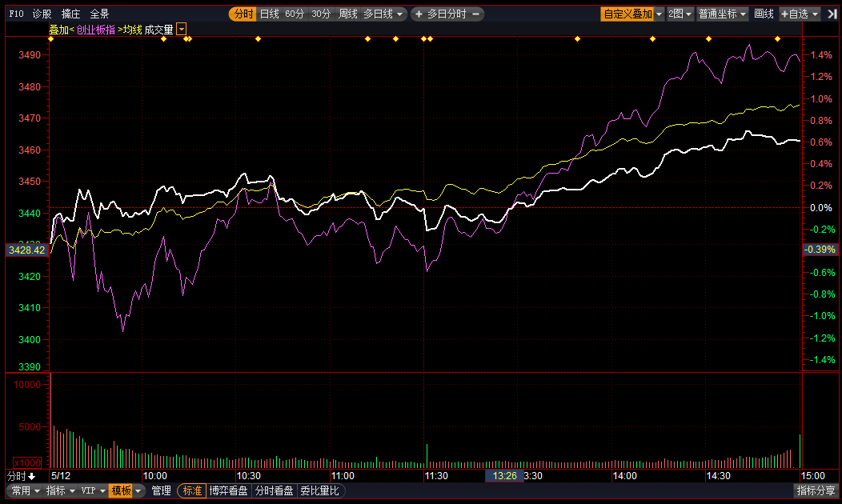Open the 全景 panorama view

coord(99,14)
